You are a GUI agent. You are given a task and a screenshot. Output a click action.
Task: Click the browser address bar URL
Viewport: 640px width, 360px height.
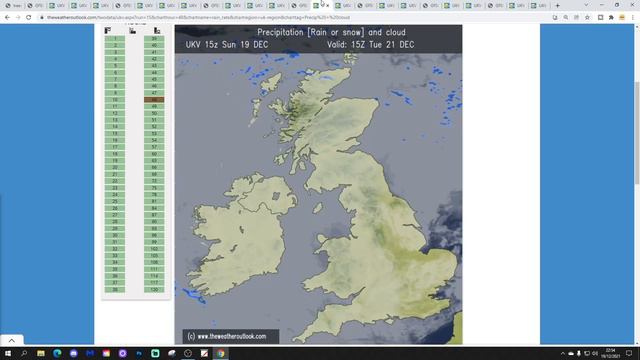(198, 18)
